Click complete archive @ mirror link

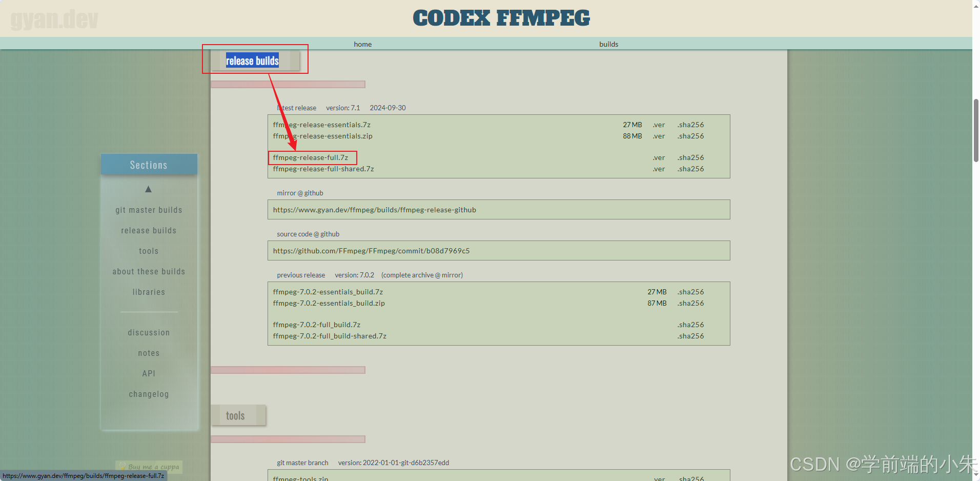coord(422,275)
